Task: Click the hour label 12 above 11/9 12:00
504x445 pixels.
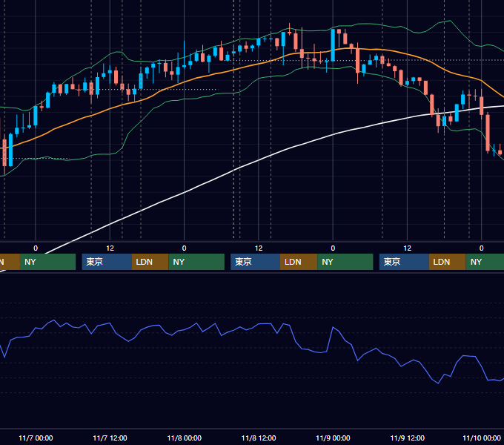Action: point(407,248)
